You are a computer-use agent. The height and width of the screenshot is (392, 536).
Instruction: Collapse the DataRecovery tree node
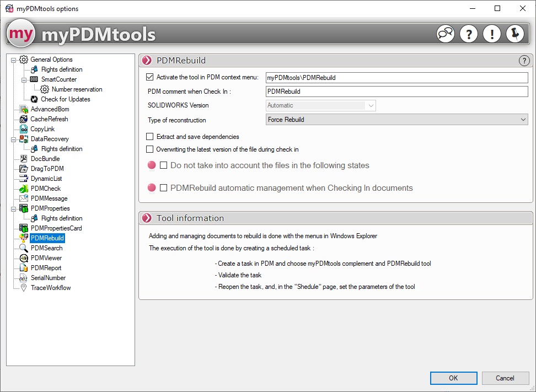click(x=14, y=139)
